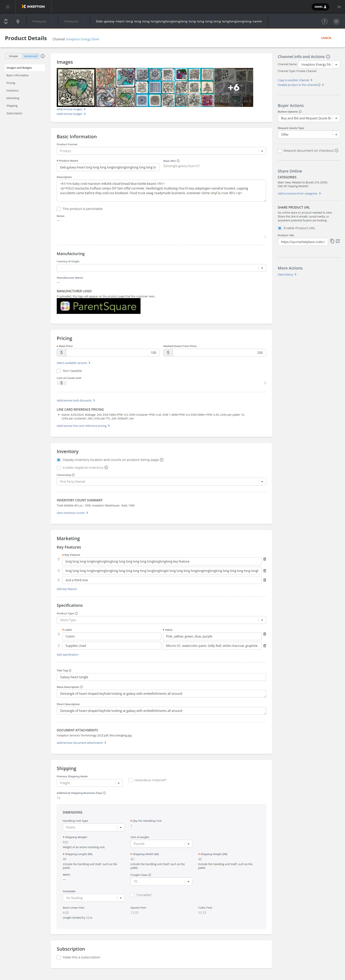Open Product Type 'Select Type' dropdown

click(161, 620)
